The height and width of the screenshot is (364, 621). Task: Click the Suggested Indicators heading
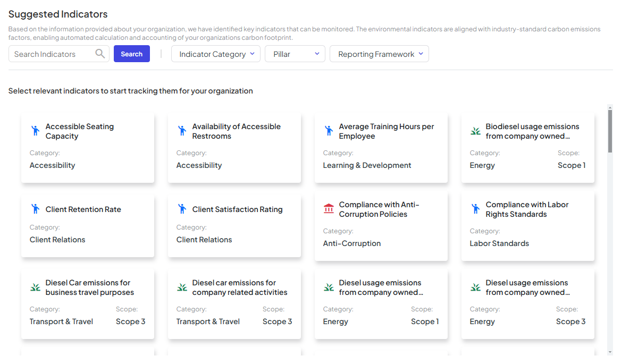[58, 14]
